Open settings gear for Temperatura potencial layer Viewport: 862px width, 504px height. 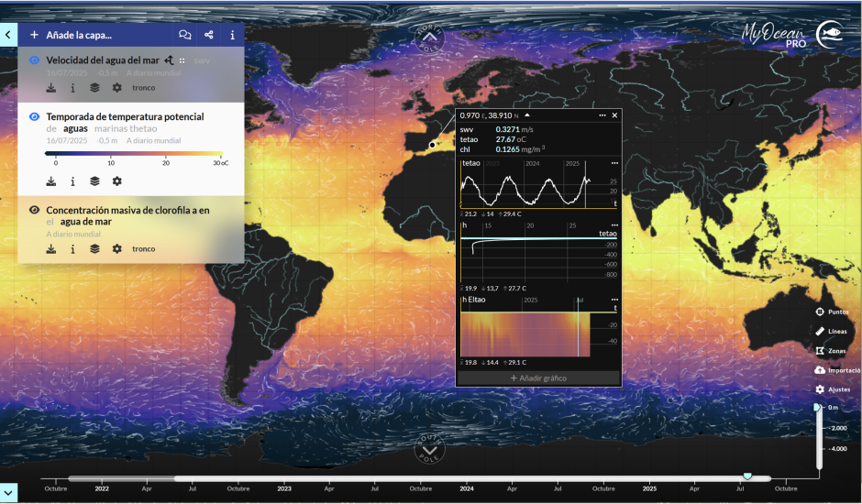(x=116, y=181)
